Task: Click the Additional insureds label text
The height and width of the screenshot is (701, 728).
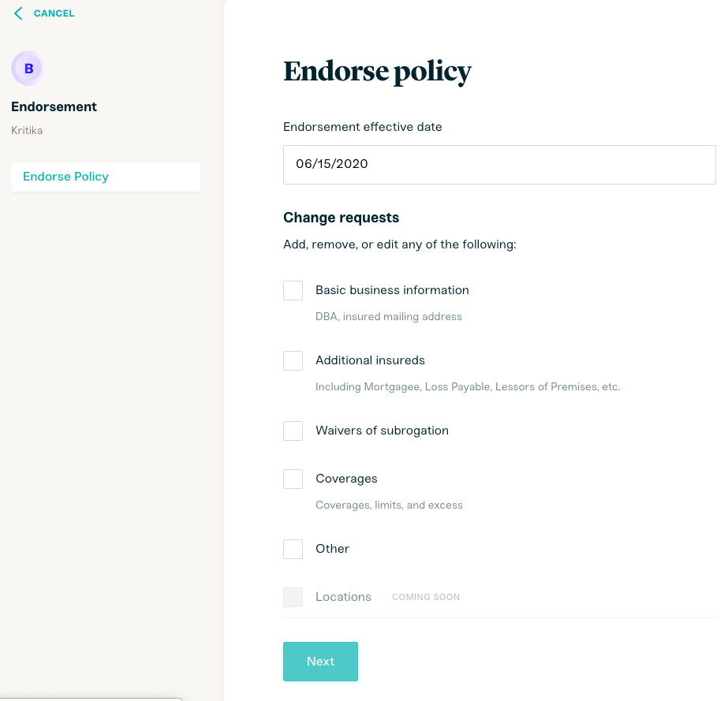Action: 370,360
